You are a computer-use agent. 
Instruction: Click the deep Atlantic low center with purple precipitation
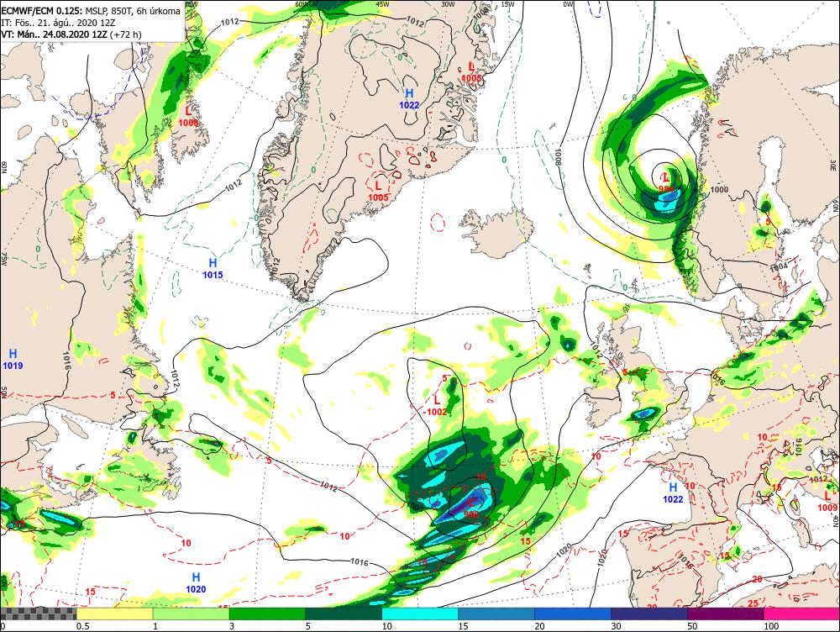click(472, 508)
